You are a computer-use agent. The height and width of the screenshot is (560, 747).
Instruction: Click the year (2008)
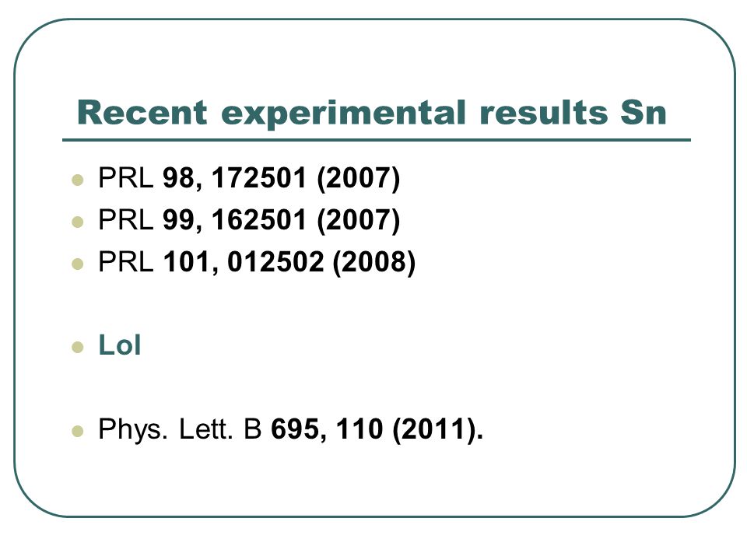pos(374,262)
